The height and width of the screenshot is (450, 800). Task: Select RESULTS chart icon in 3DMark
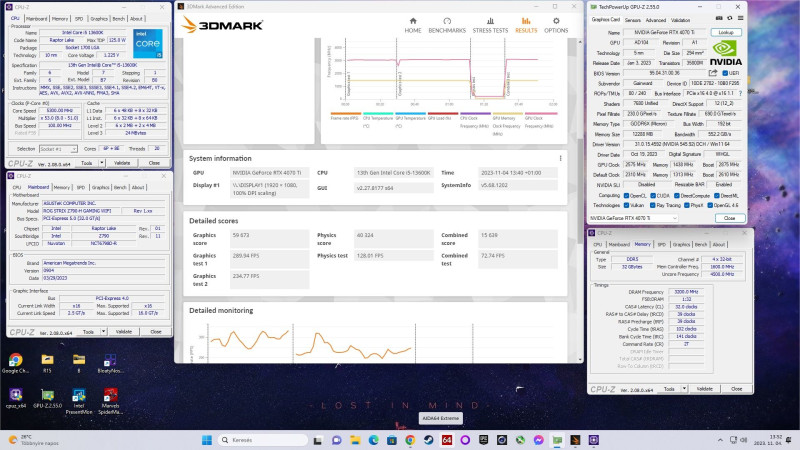(x=526, y=21)
